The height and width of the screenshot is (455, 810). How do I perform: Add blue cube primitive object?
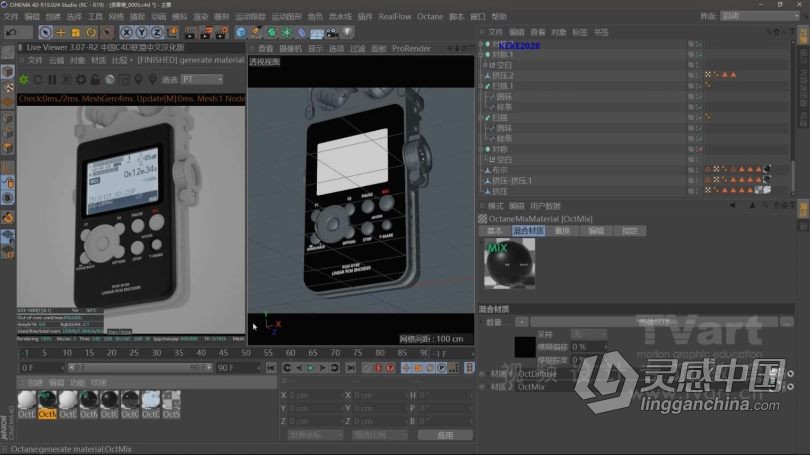[x=241, y=33]
